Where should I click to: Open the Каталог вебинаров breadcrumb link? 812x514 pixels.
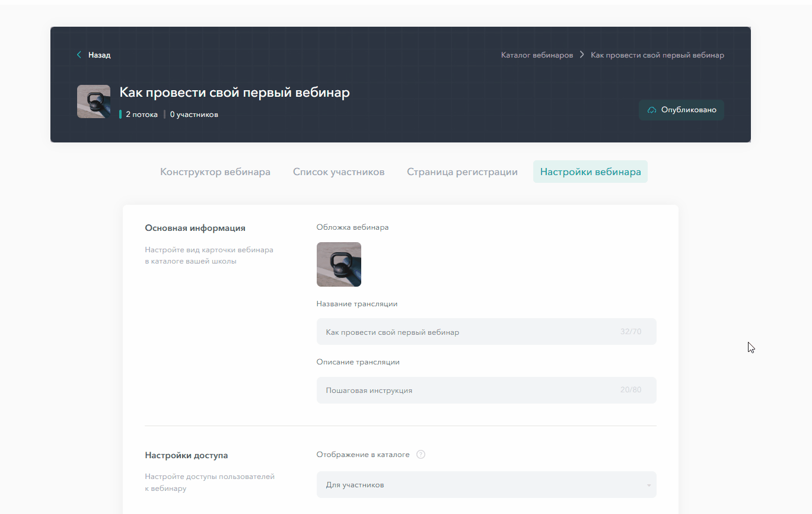coord(537,55)
